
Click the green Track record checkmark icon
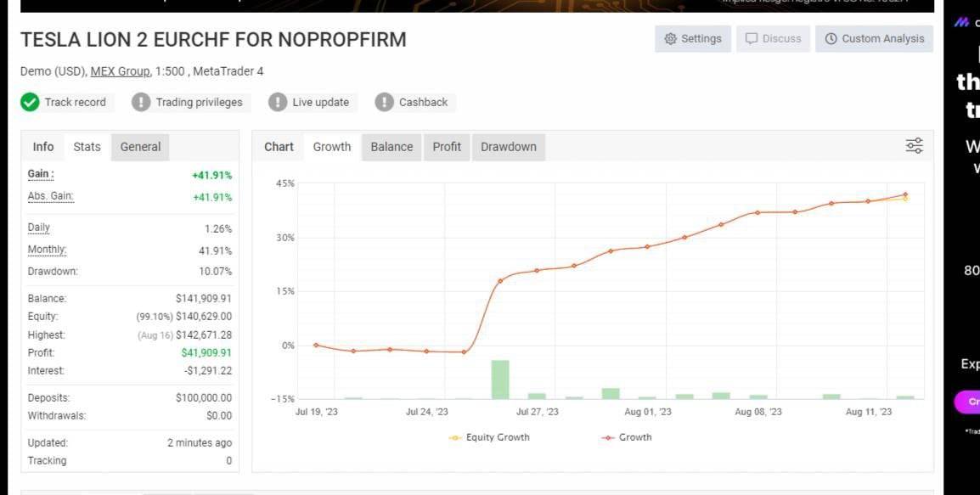tap(30, 103)
